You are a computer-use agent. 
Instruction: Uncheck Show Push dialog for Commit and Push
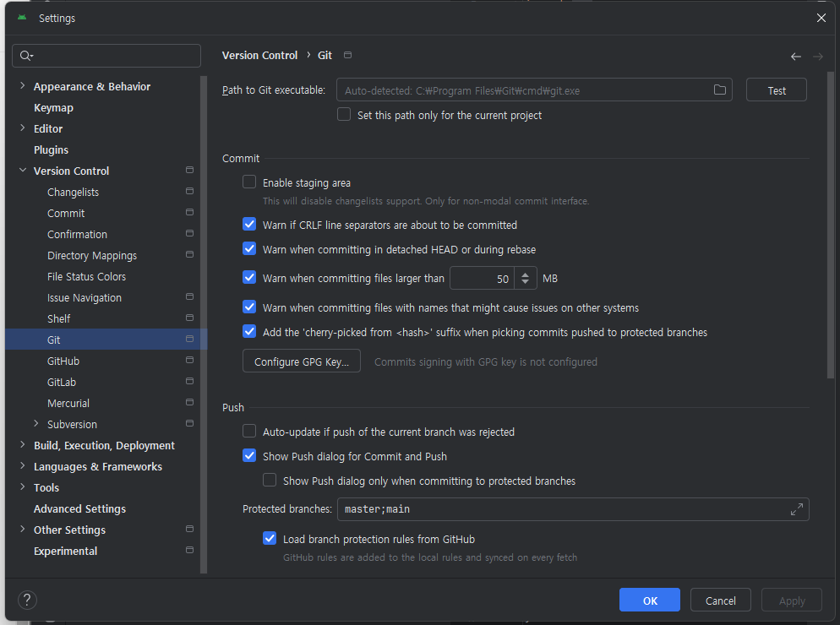click(x=249, y=456)
